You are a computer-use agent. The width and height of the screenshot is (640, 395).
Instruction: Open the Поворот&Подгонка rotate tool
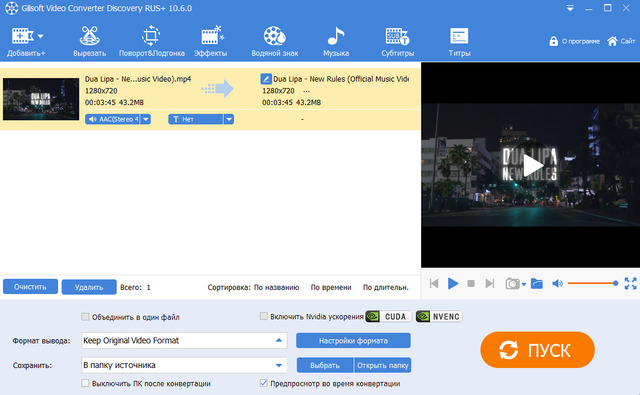click(151, 41)
